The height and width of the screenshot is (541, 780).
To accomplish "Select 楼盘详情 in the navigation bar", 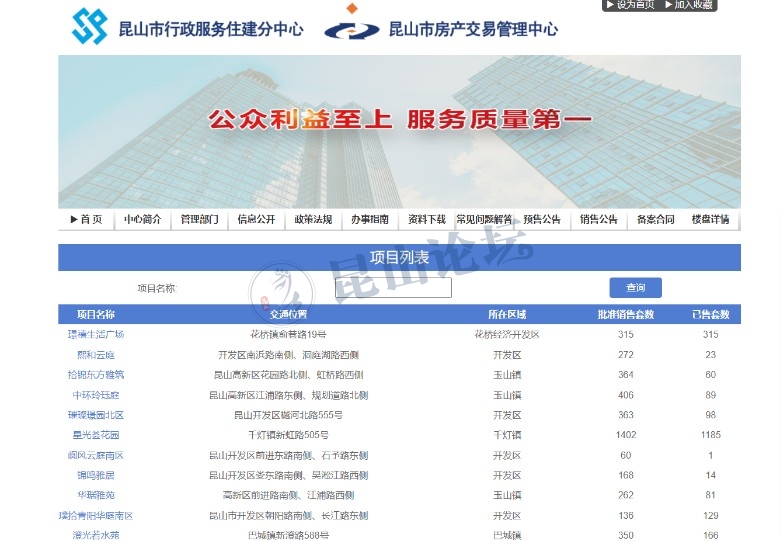I will 711,220.
